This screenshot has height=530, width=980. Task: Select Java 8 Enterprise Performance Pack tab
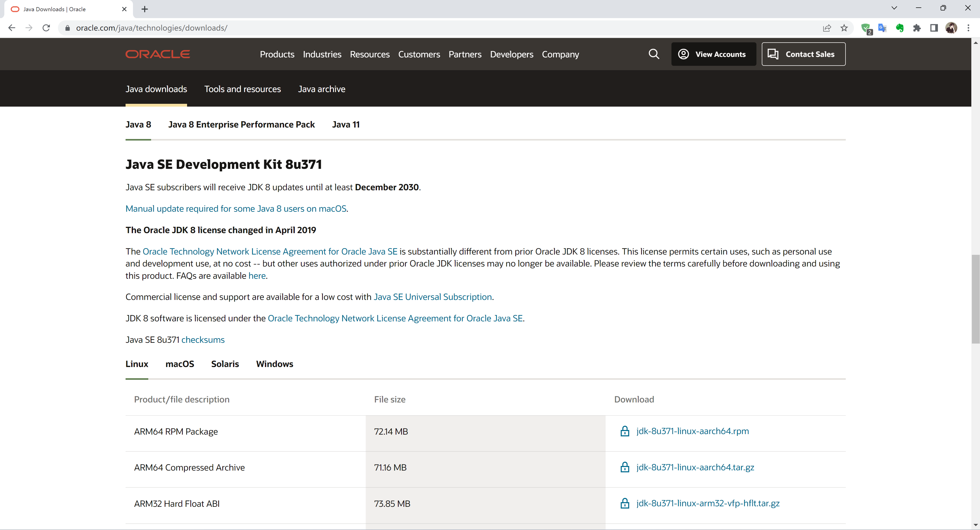click(241, 125)
